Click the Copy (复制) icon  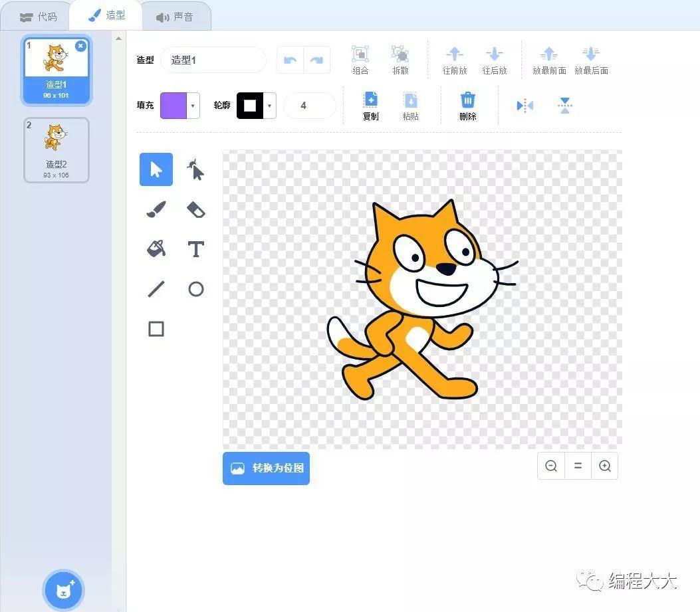(370, 106)
